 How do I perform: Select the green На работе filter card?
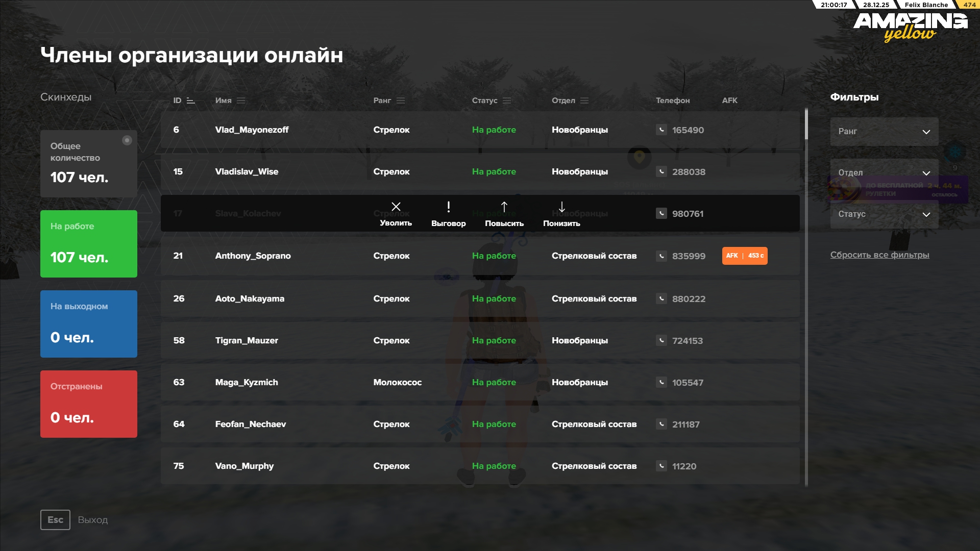click(88, 243)
